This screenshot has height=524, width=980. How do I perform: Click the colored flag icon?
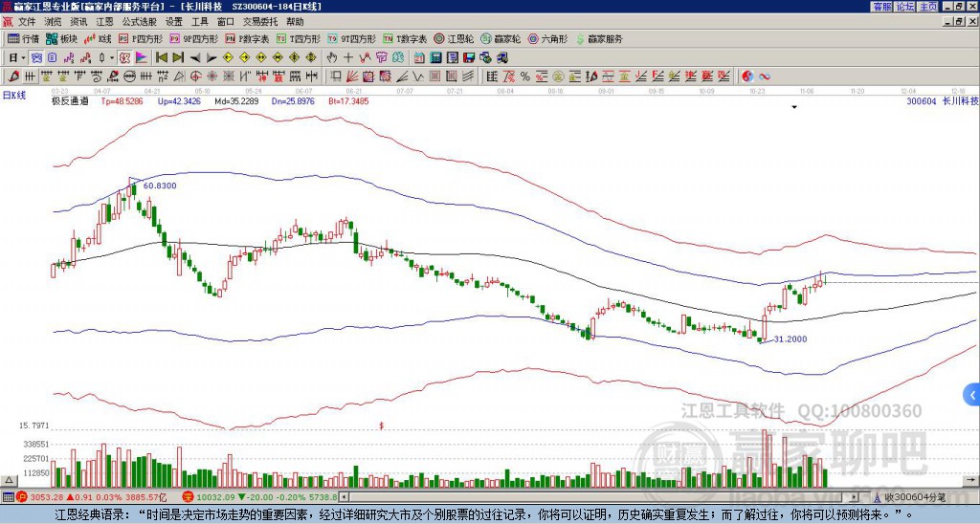point(142,57)
